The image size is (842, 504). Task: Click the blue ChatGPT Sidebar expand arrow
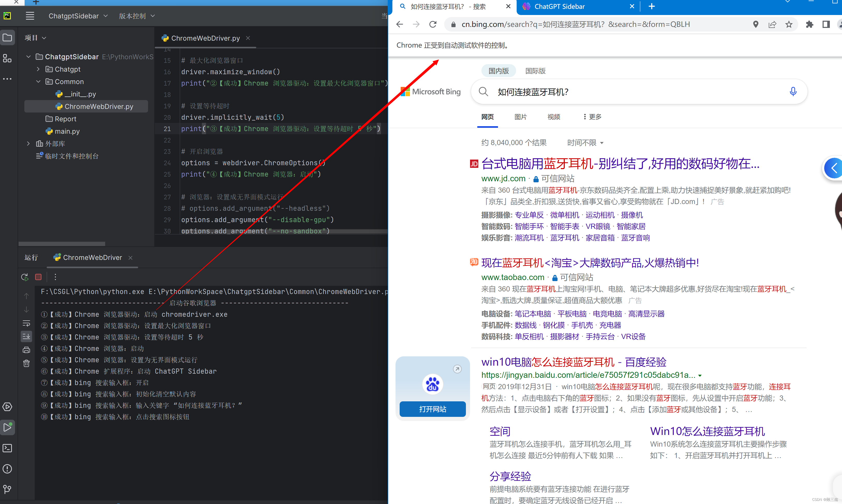(834, 168)
